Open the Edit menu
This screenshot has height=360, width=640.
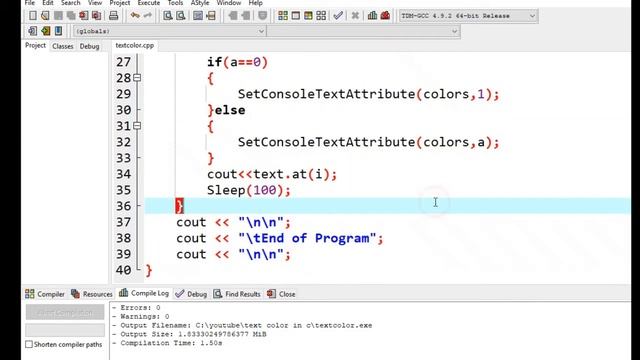48,3
